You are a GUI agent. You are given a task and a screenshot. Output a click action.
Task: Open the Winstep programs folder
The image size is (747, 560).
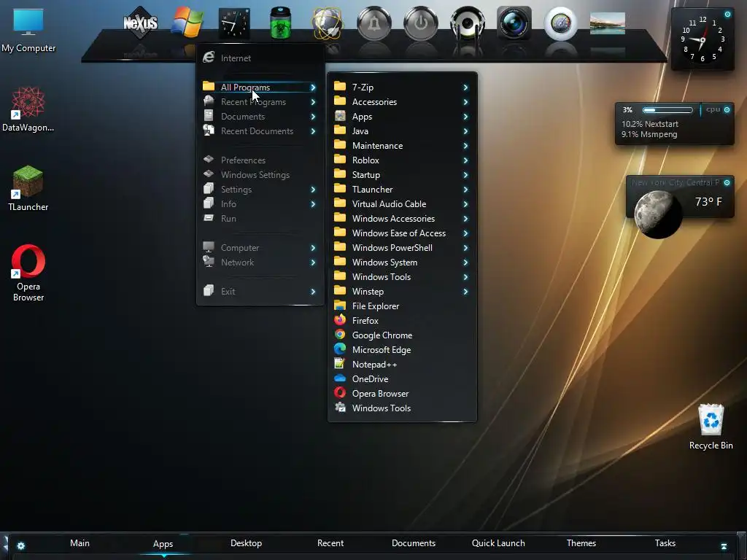point(402,292)
